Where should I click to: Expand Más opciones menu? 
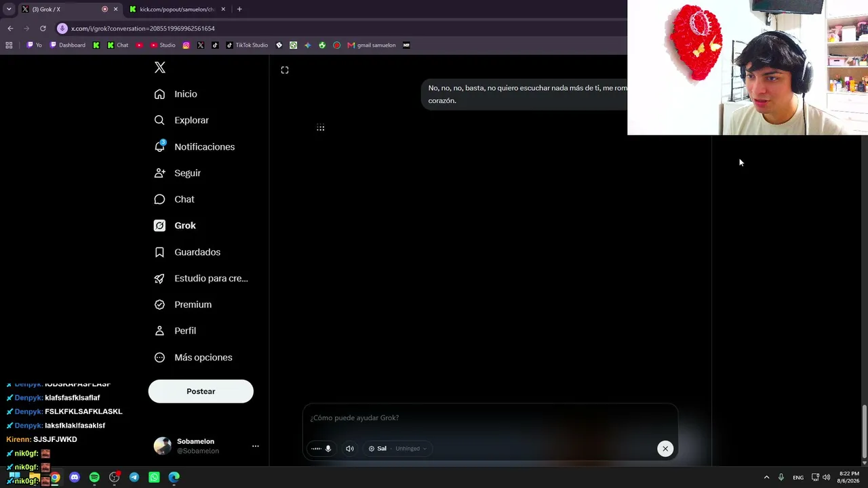[x=193, y=357]
